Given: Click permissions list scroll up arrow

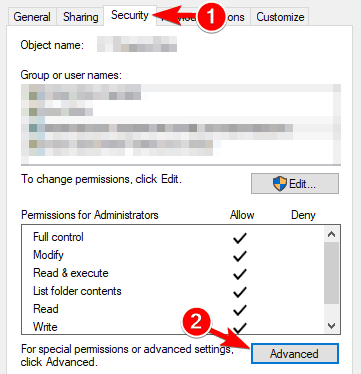Looking at the screenshot, I should [x=331, y=234].
